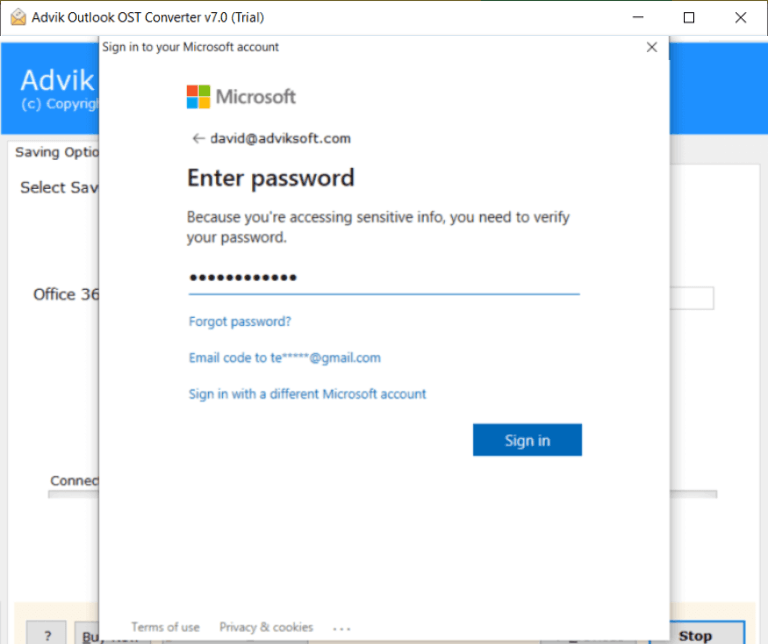The image size is (768, 644).
Task: Open the Terms of use link
Action: coord(165,627)
